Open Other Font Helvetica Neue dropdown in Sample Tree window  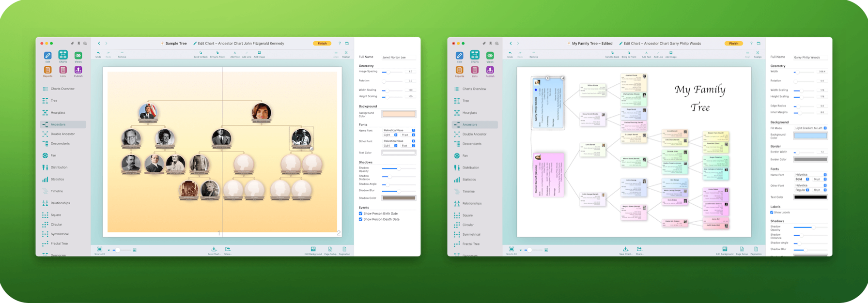[x=399, y=141]
